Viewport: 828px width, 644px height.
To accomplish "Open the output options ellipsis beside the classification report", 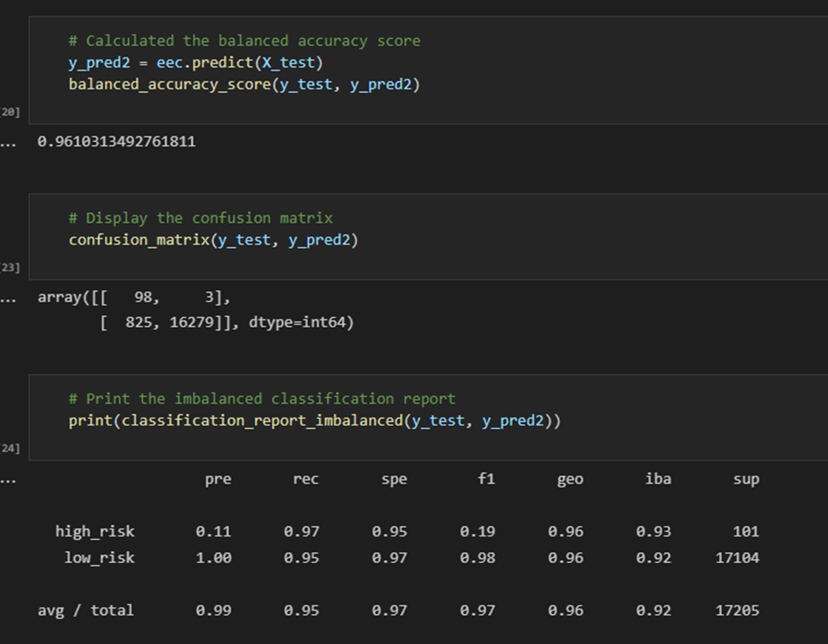I will point(9,480).
